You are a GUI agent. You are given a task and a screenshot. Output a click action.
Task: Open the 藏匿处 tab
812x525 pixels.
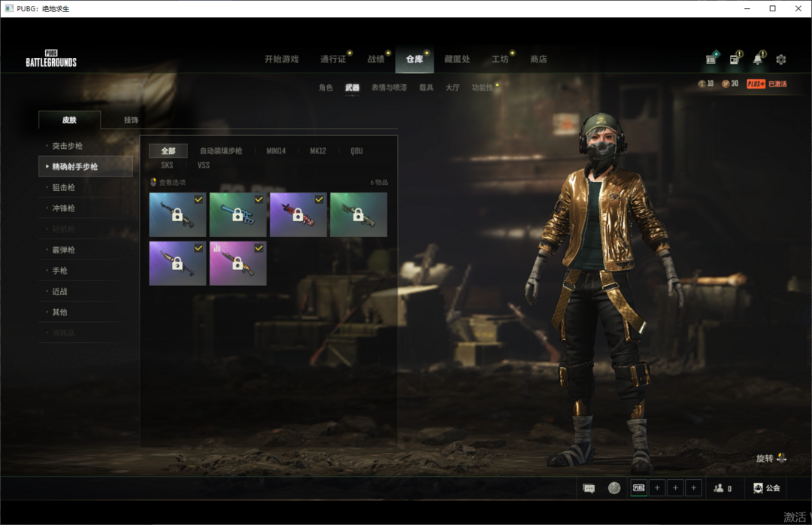coord(457,59)
